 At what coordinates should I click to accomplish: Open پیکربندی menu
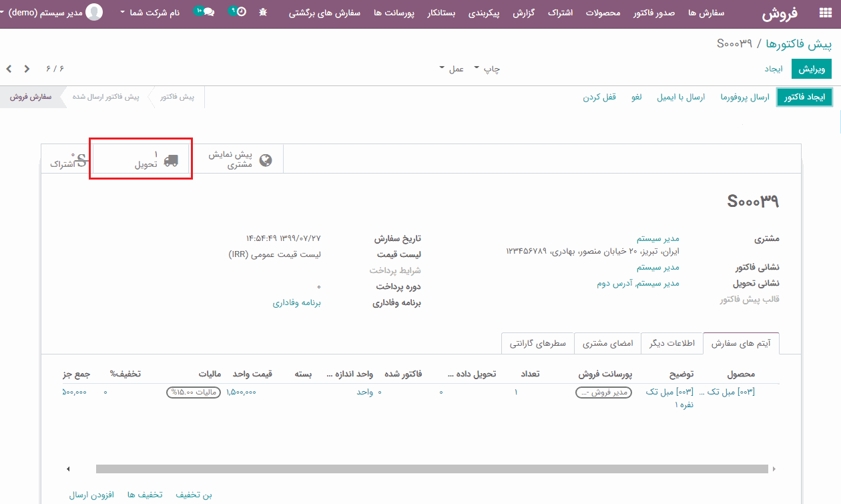pos(484,13)
